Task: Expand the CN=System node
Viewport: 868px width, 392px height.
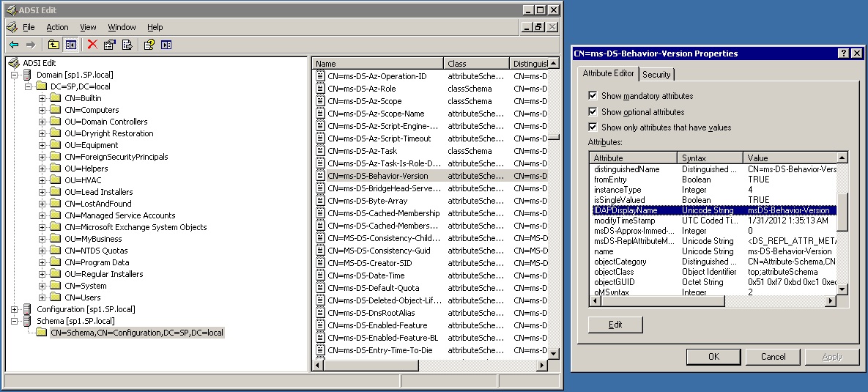Action: tap(42, 286)
